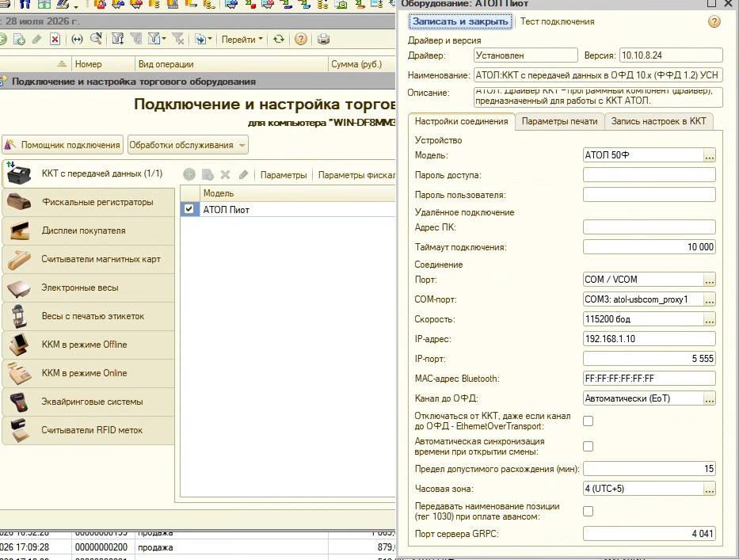Click Тест подключения button

(x=557, y=21)
